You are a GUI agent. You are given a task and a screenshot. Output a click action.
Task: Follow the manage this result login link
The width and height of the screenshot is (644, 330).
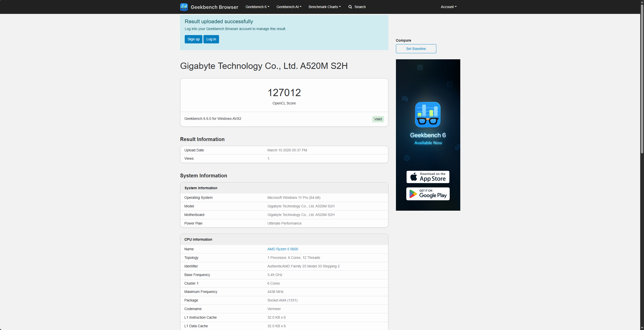235,29
